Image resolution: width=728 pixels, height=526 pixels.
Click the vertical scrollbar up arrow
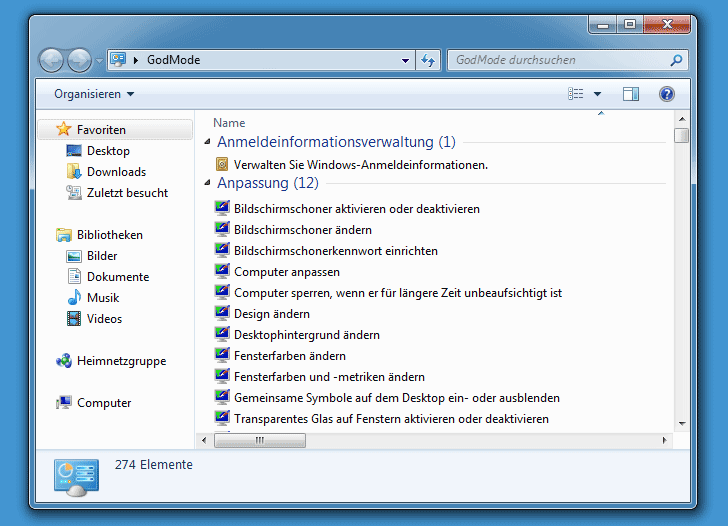pyautogui.click(x=682, y=119)
